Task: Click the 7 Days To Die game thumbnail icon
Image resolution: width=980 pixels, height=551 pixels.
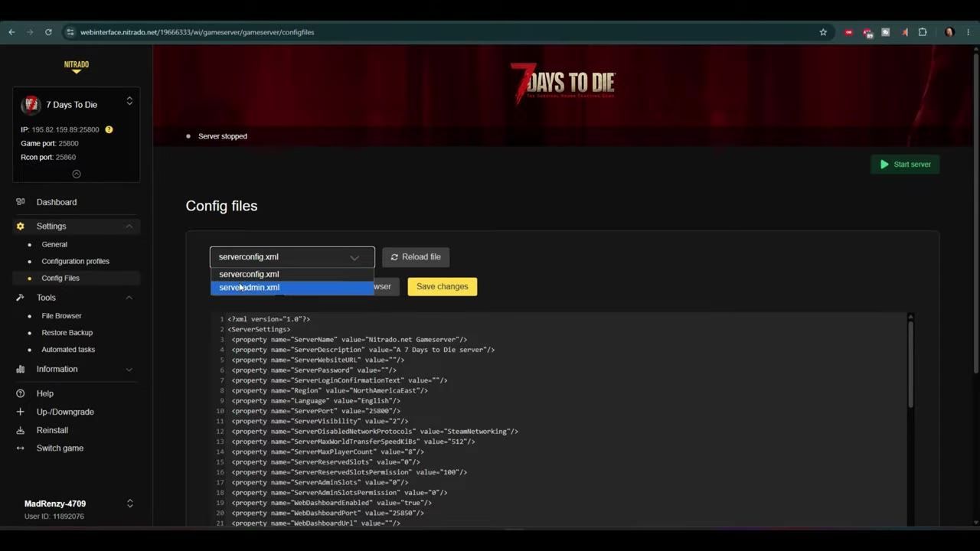Action: 31,105
